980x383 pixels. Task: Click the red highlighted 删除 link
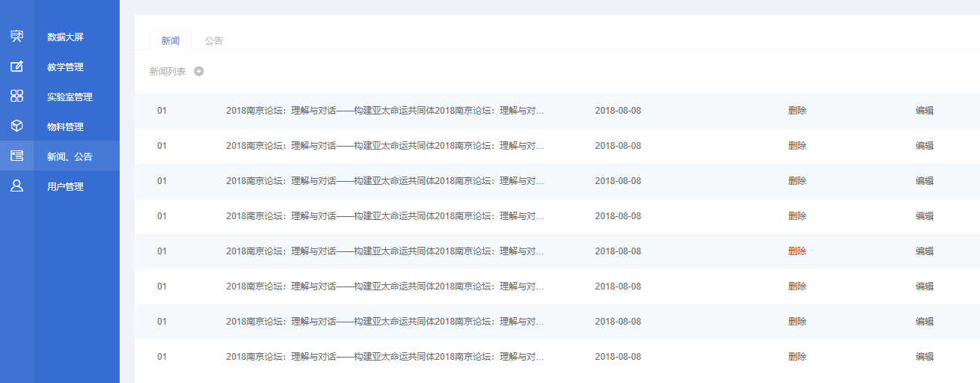click(797, 251)
